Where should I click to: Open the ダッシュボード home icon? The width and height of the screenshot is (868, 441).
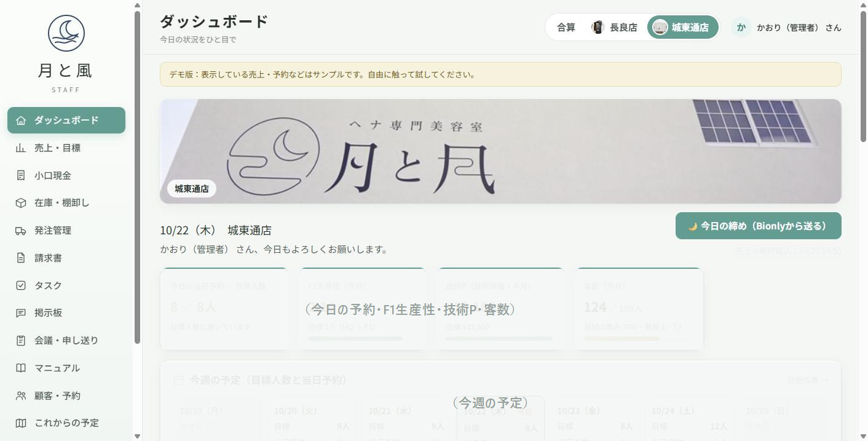coord(21,121)
